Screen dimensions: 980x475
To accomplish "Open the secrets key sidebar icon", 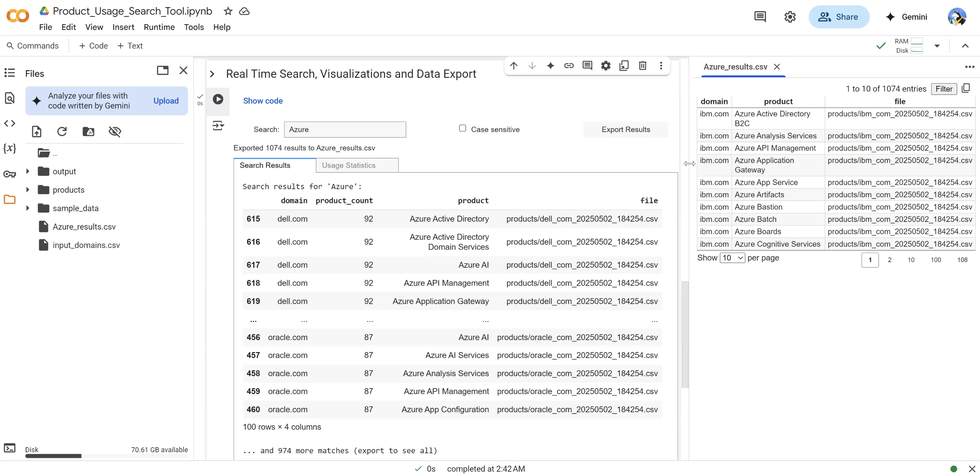I will coord(9,174).
